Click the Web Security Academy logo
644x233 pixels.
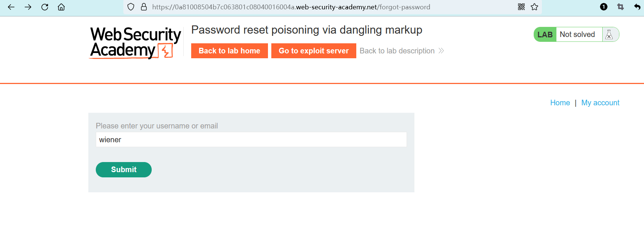tap(135, 43)
